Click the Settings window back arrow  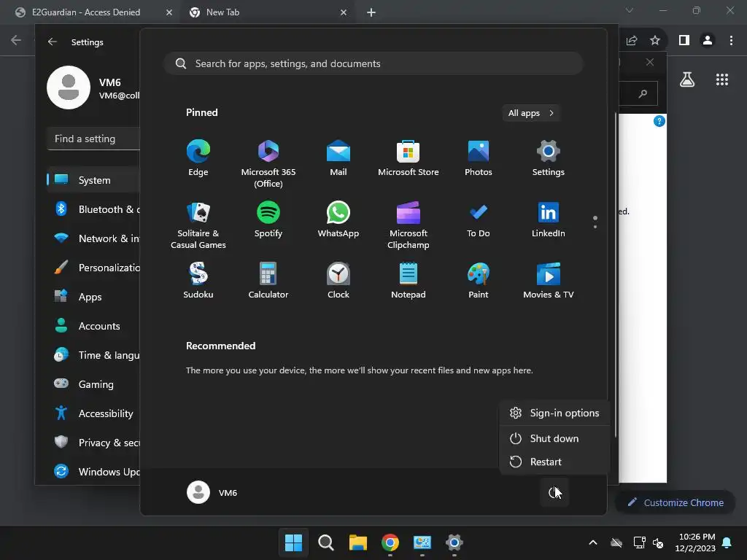coord(53,42)
